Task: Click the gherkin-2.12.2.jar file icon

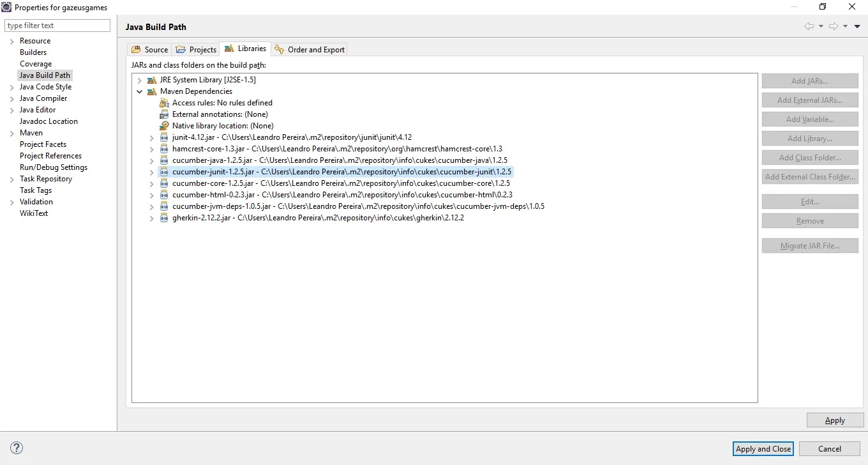Action: [164, 218]
